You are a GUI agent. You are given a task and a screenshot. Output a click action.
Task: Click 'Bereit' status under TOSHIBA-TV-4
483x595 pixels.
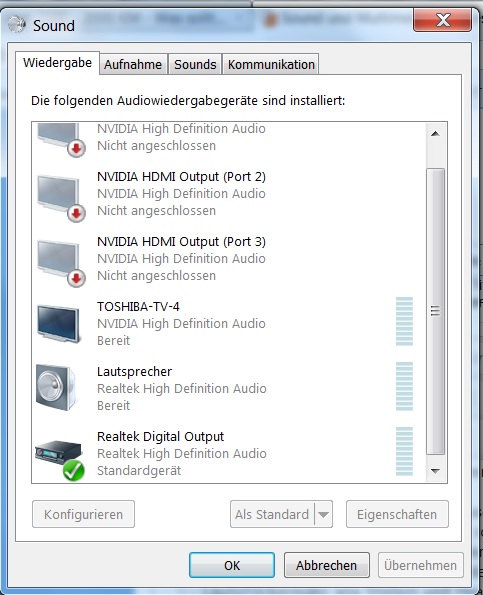tap(113, 340)
